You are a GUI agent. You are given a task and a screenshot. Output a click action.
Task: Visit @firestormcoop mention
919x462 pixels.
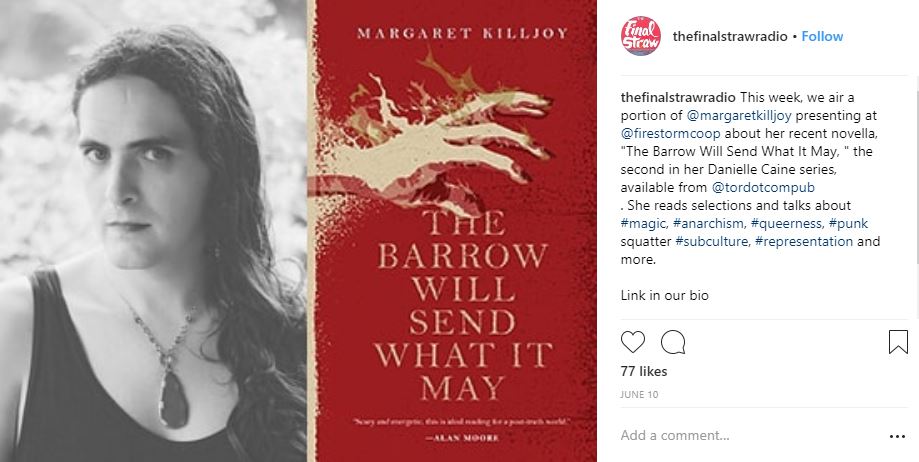[670, 134]
